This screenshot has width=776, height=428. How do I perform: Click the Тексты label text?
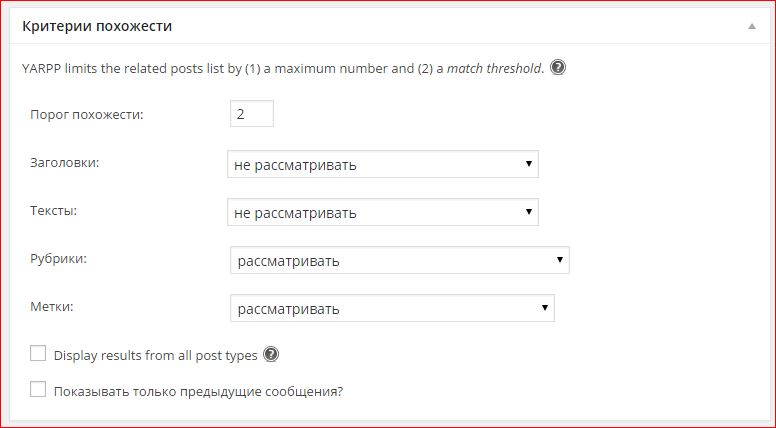pyautogui.click(x=54, y=211)
